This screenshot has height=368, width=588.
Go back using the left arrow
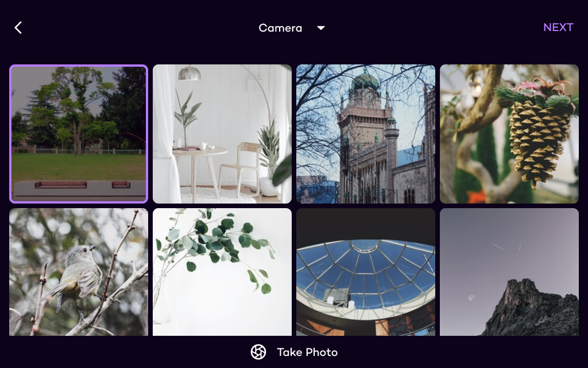(18, 28)
